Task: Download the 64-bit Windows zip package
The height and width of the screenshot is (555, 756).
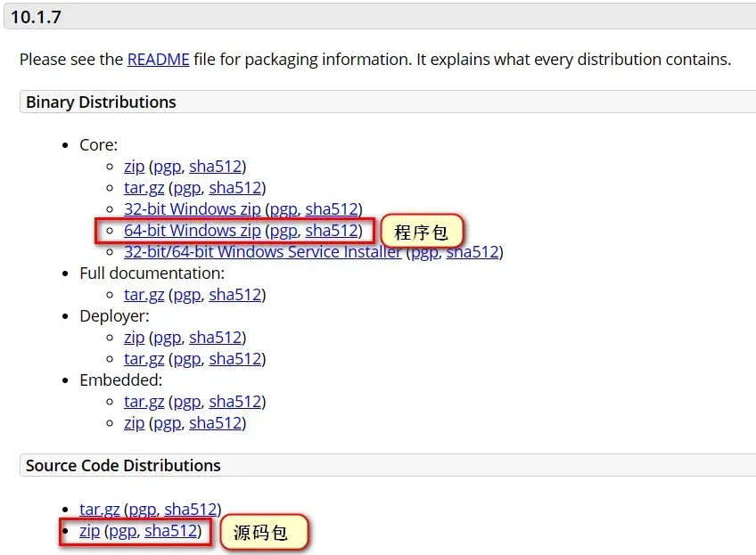Action: pos(192,231)
